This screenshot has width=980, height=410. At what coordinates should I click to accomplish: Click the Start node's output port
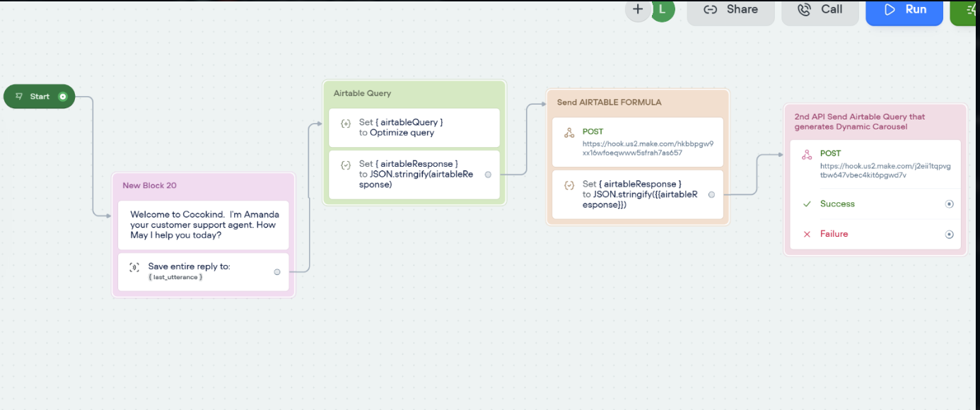click(63, 96)
